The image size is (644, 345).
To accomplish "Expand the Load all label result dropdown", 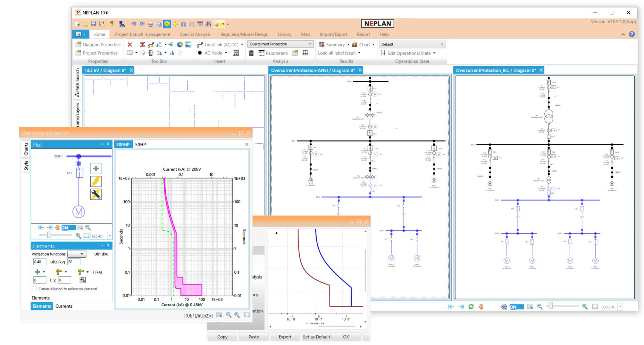I will pos(359,53).
